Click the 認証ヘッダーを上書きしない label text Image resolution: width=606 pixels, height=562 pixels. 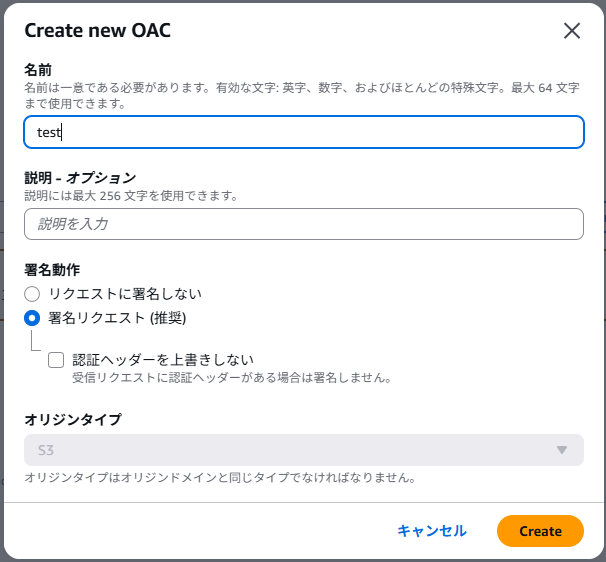pyautogui.click(x=163, y=360)
